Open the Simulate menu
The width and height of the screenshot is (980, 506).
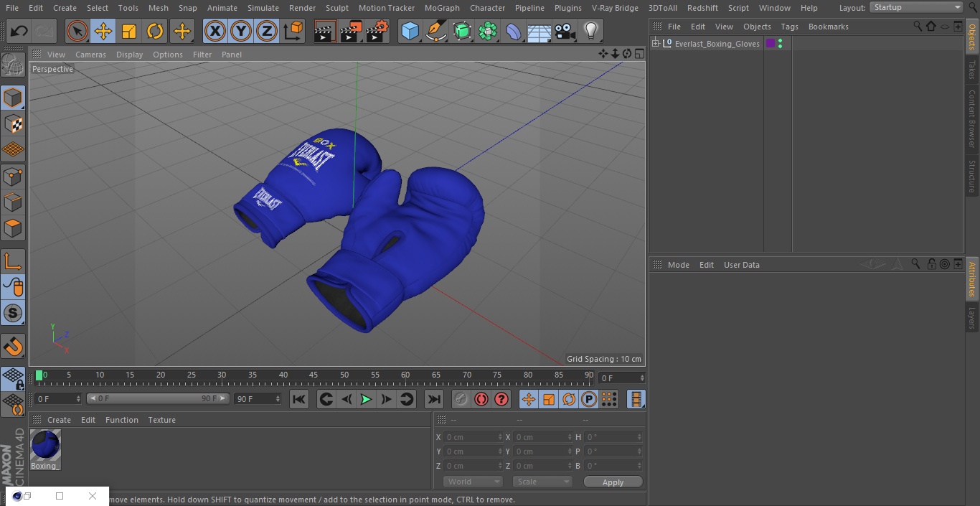click(263, 8)
